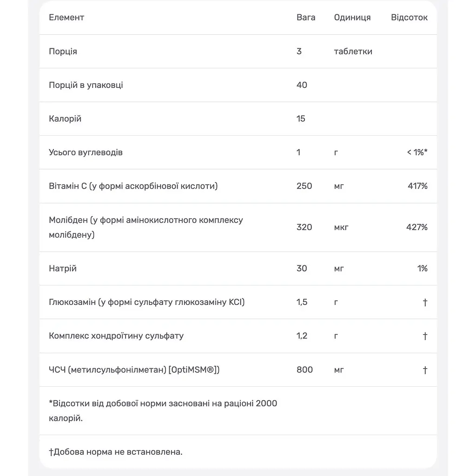Click the Натрій row label
Screen dimensions: 476x476
[x=63, y=268]
